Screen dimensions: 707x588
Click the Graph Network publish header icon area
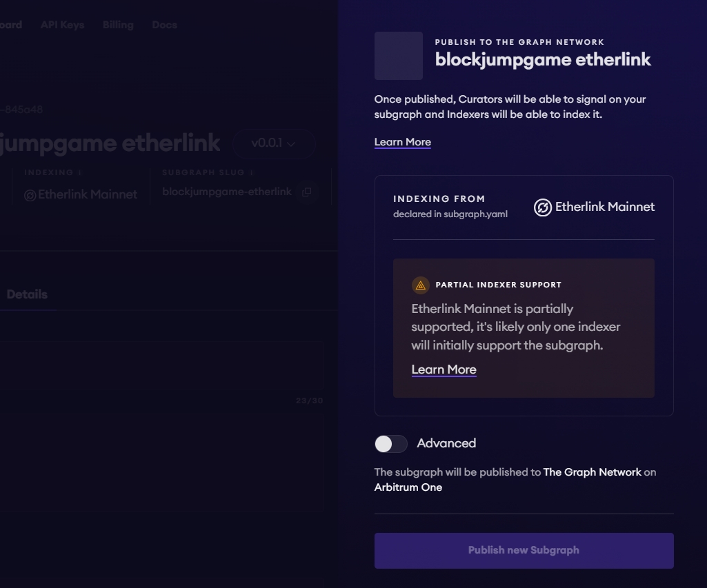click(397, 56)
